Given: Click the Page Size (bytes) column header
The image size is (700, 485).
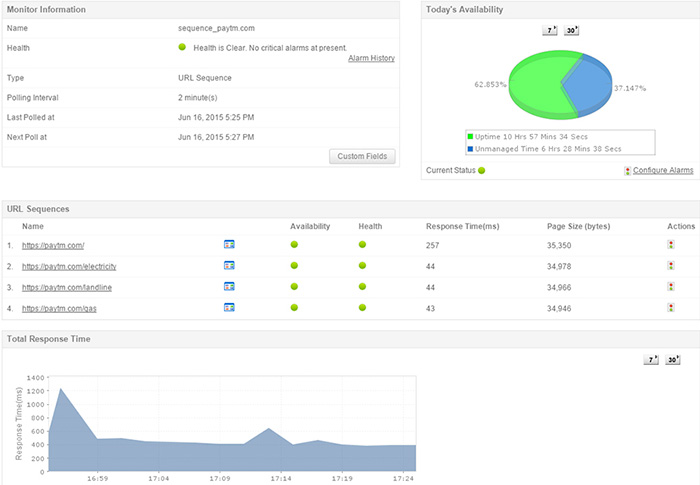Looking at the screenshot, I should [579, 226].
